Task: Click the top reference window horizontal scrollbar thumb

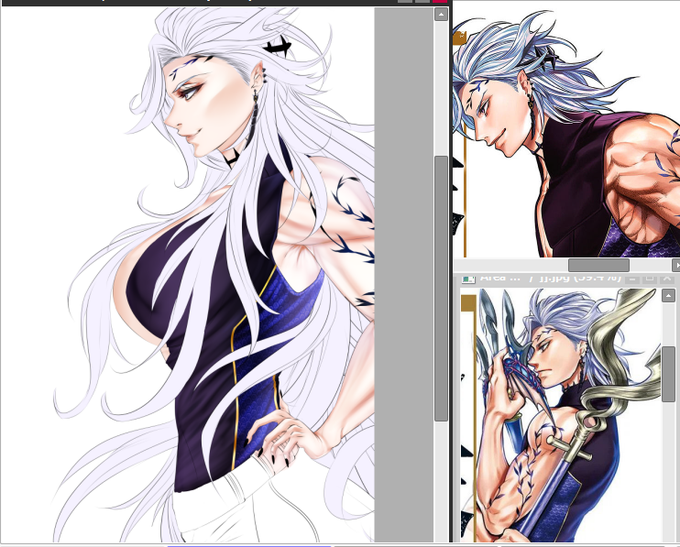Action: click(598, 265)
